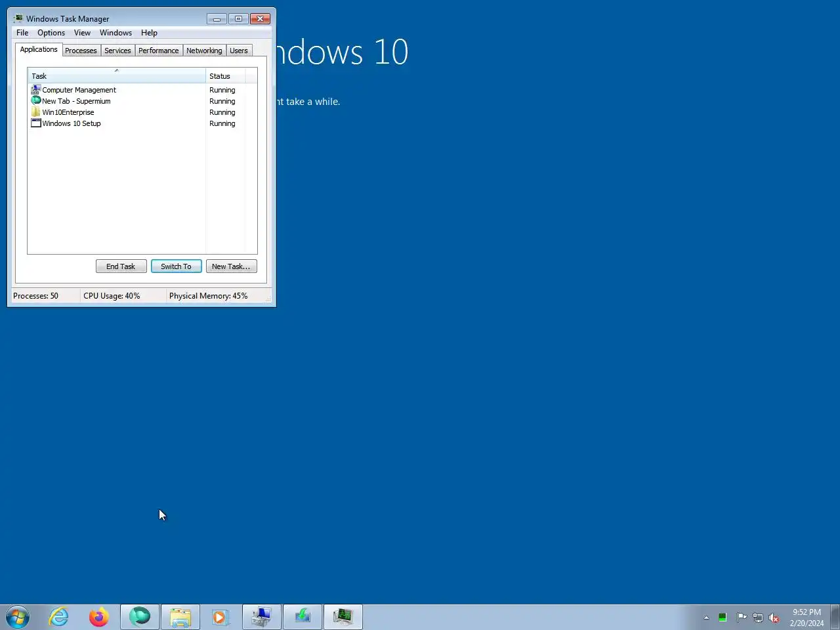Open the Options menu
The width and height of the screenshot is (840, 630).
pos(51,33)
